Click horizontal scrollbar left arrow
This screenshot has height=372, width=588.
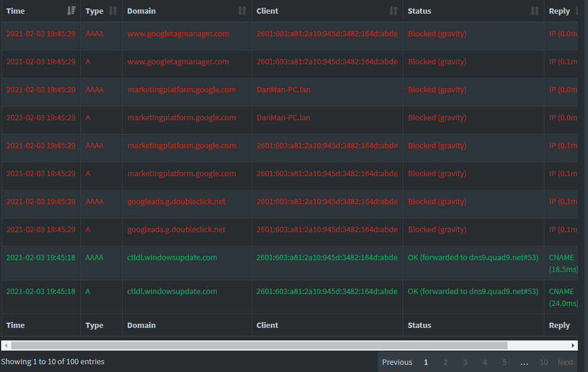6,345
